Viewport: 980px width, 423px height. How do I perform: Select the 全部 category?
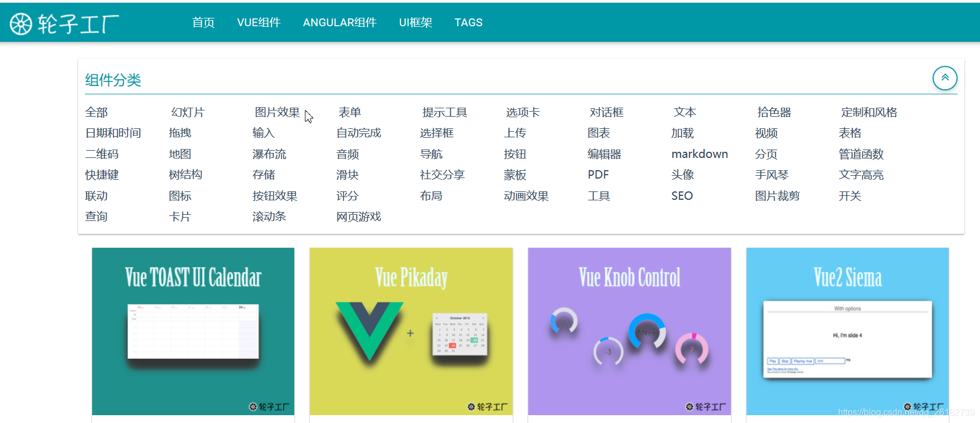(96, 112)
